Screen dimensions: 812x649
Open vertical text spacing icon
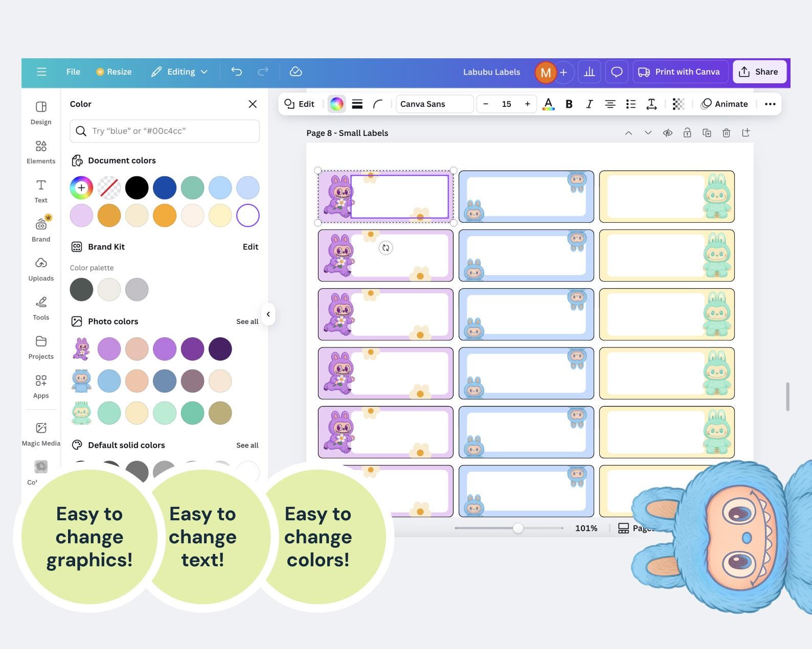651,104
